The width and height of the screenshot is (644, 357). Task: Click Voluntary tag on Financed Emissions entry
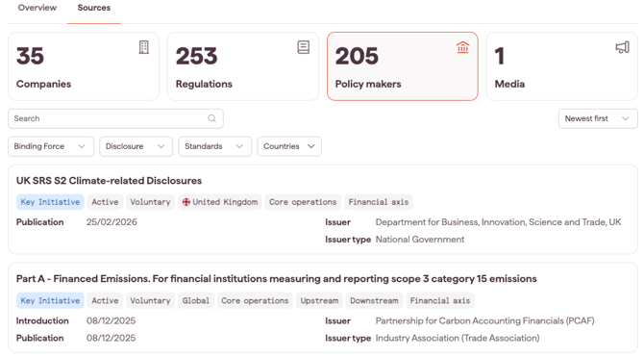(150, 300)
